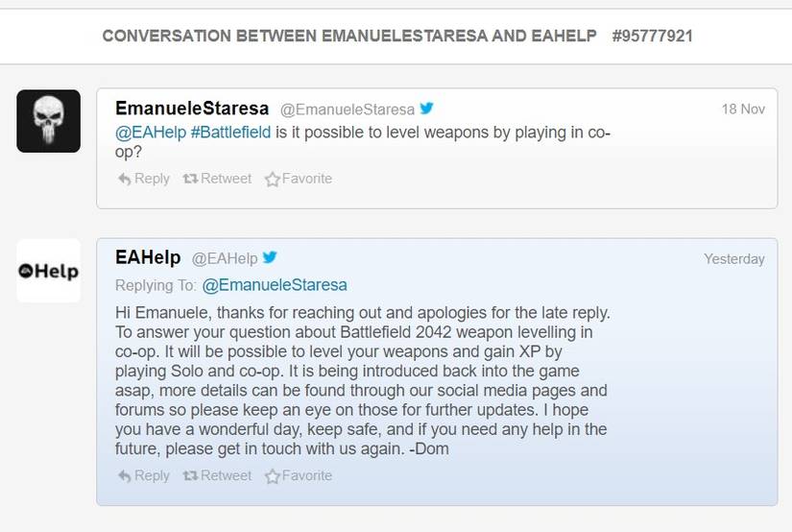Click the EAHelp display name
This screenshot has height=532, width=792.
pyautogui.click(x=148, y=257)
